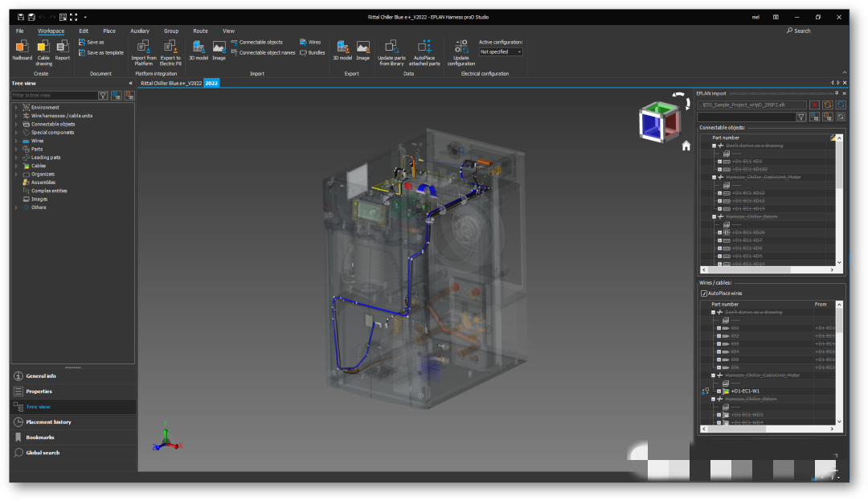868x501 pixels.
Task: Click the Save icon in quick access toolbar
Action: coord(20,17)
